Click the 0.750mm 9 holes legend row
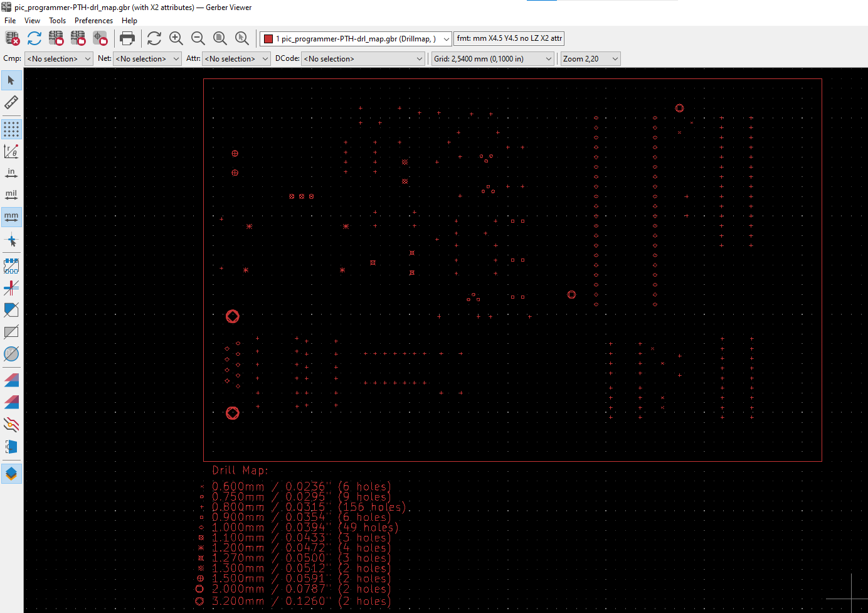868x613 pixels. click(x=295, y=496)
